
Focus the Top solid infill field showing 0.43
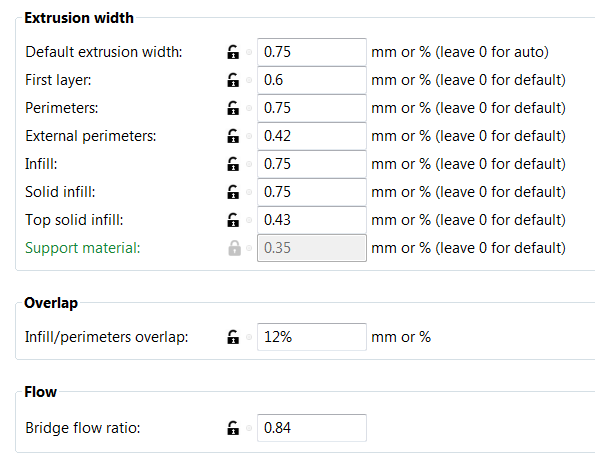312,220
